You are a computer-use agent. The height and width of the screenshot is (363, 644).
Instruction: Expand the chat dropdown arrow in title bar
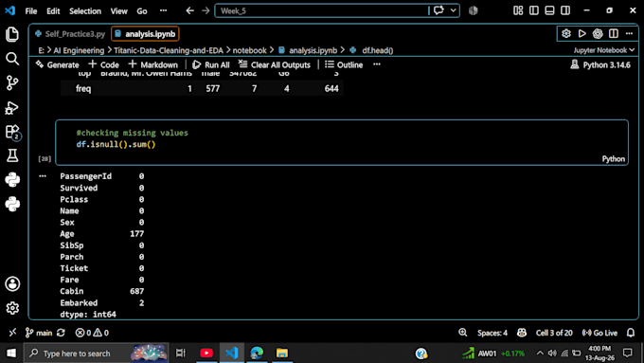pyautogui.click(x=453, y=10)
